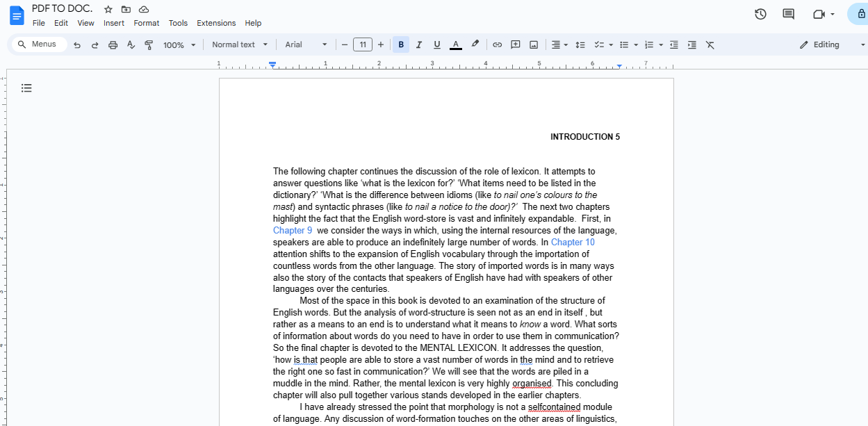Pick a highlight color

[x=475, y=44]
